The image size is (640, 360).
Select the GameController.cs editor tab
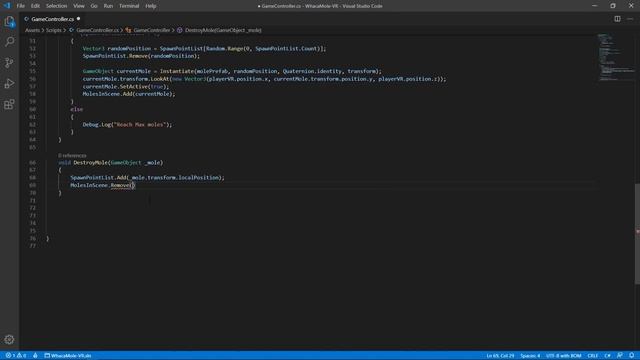(52, 19)
